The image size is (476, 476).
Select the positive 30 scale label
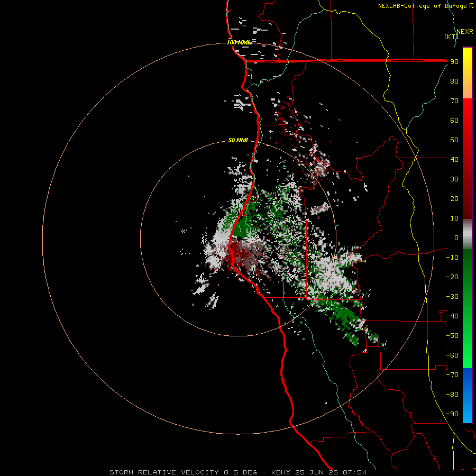pos(454,179)
